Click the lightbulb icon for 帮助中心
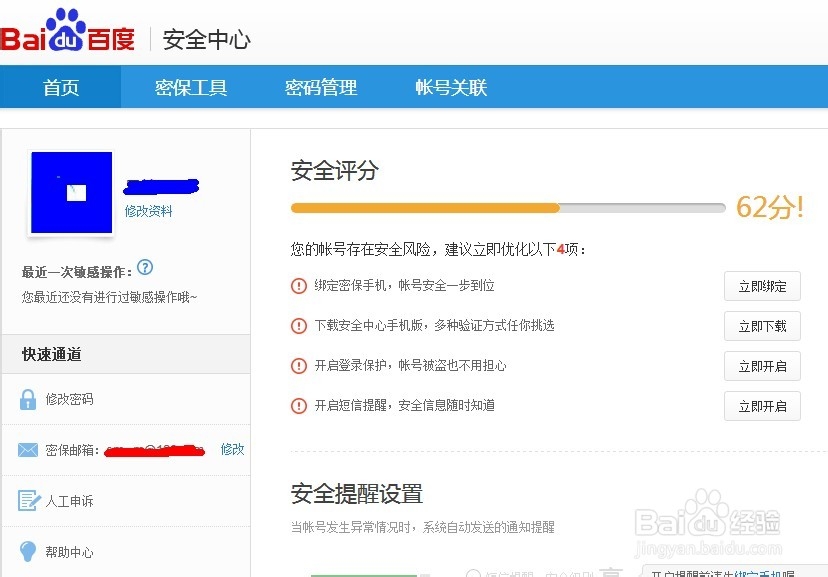 27,552
